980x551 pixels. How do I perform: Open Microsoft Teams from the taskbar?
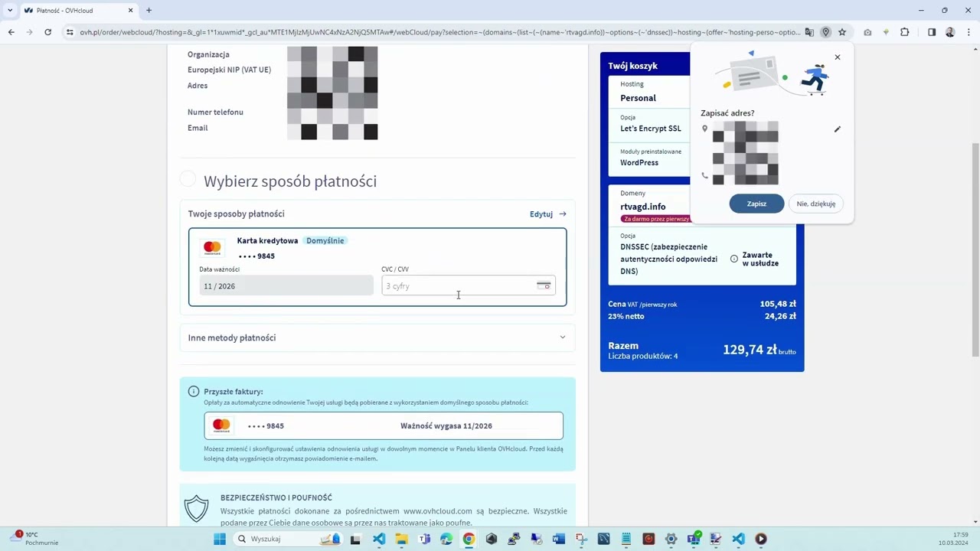point(425,539)
